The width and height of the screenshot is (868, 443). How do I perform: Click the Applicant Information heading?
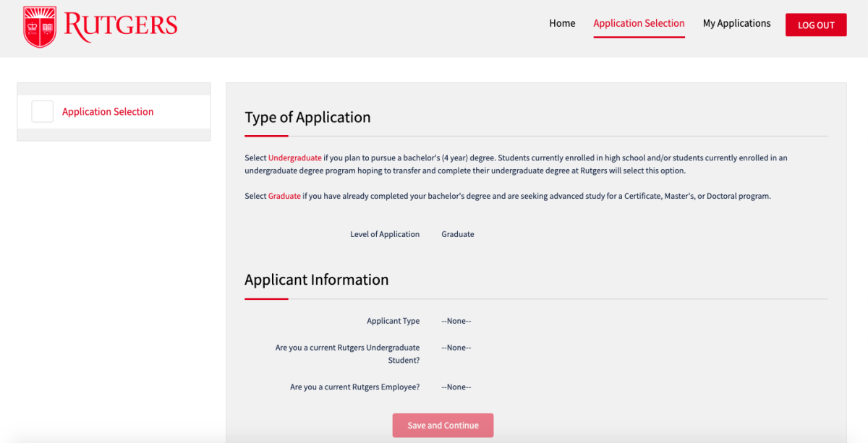point(317,280)
